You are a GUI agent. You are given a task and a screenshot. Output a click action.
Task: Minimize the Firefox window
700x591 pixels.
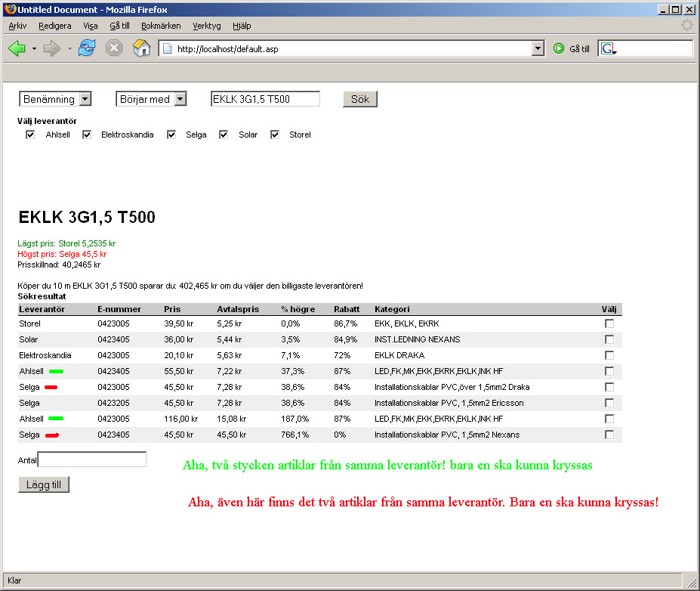(663, 9)
